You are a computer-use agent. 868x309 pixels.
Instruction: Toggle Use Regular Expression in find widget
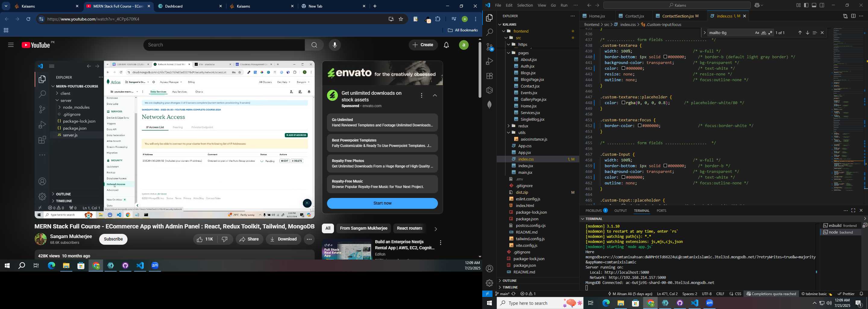tap(770, 33)
